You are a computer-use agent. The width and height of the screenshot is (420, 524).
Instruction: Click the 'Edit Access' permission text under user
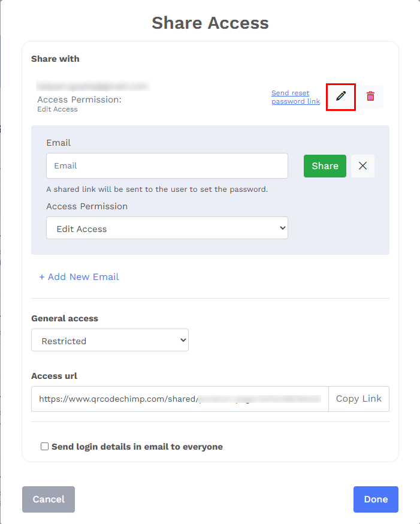click(58, 109)
